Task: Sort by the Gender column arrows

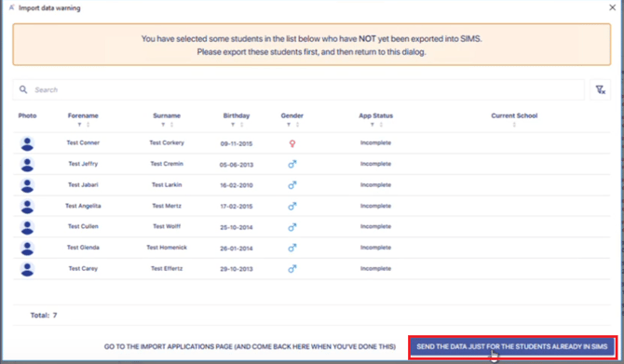Action: click(x=298, y=125)
